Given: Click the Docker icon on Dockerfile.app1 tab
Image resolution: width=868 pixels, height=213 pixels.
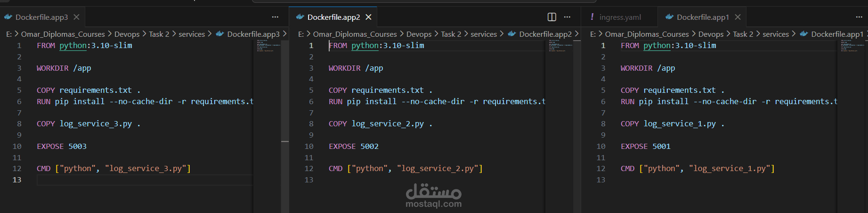Looking at the screenshot, I should click(669, 17).
